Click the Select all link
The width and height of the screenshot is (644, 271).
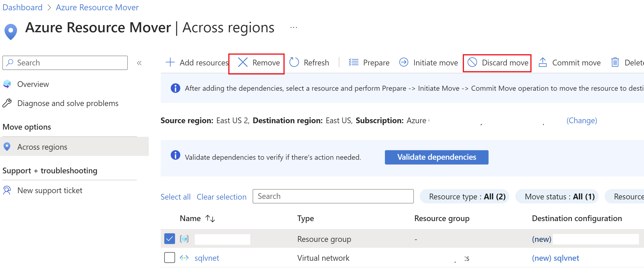[x=175, y=197]
